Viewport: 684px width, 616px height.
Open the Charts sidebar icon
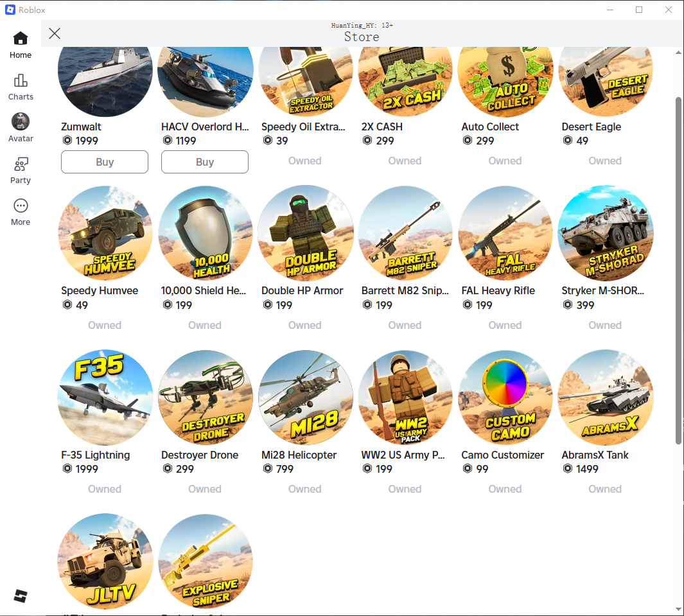21,87
